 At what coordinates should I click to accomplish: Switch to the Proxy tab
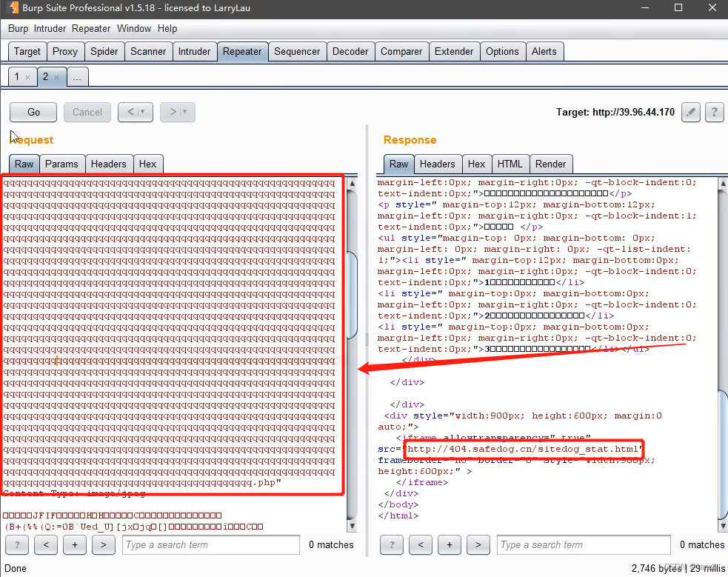tap(65, 52)
